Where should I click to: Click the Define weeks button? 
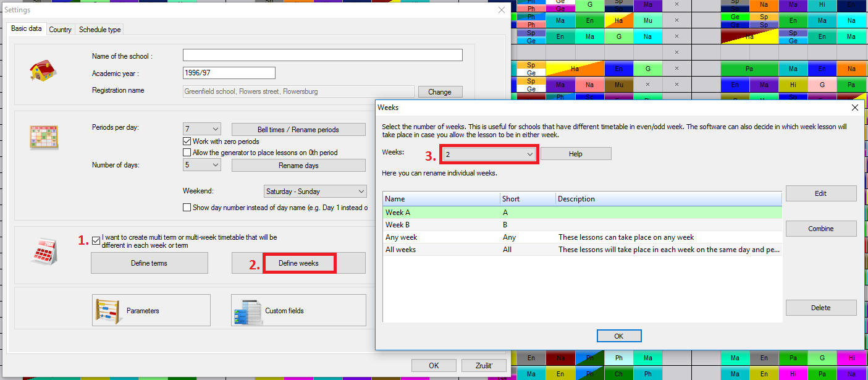[x=298, y=263]
